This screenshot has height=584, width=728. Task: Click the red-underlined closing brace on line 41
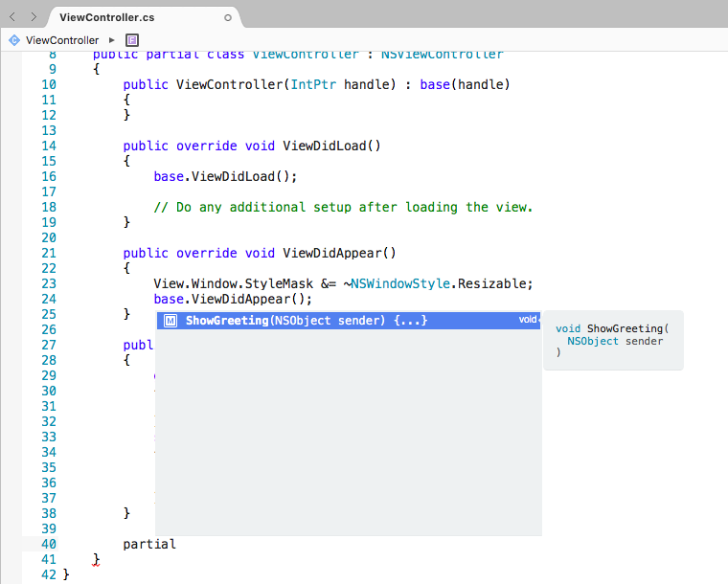96,559
